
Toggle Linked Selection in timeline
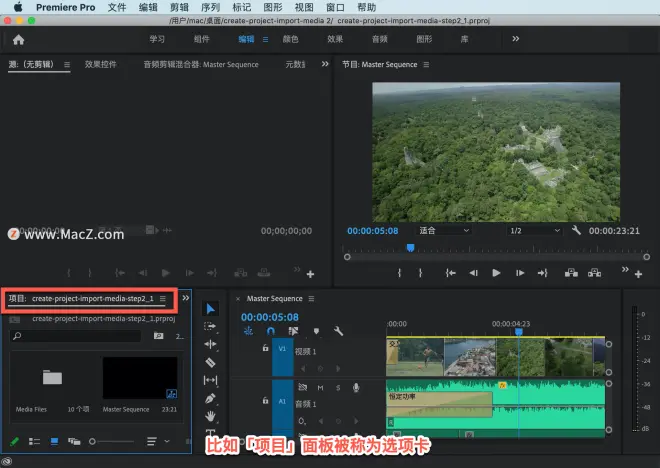293,331
